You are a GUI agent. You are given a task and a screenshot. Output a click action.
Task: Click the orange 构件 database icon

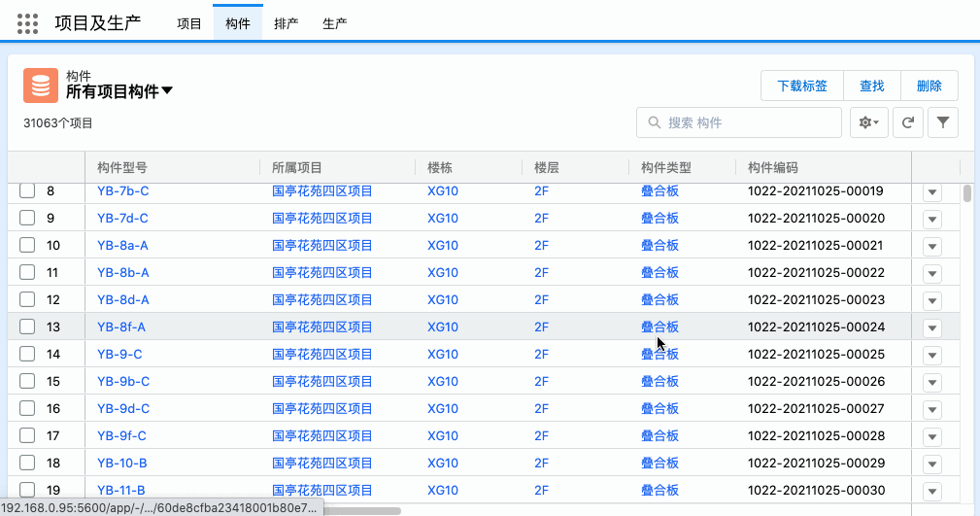coord(41,86)
